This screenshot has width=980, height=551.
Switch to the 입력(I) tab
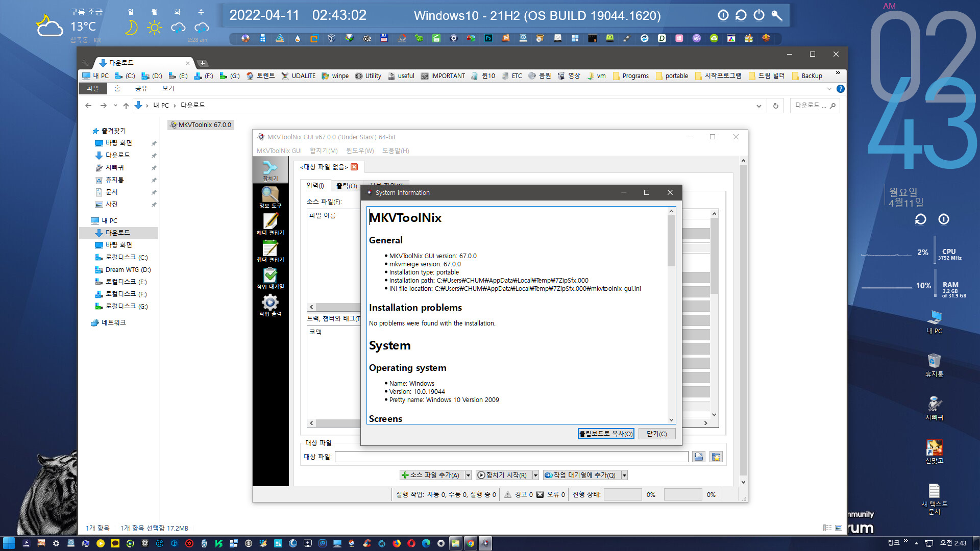point(315,185)
